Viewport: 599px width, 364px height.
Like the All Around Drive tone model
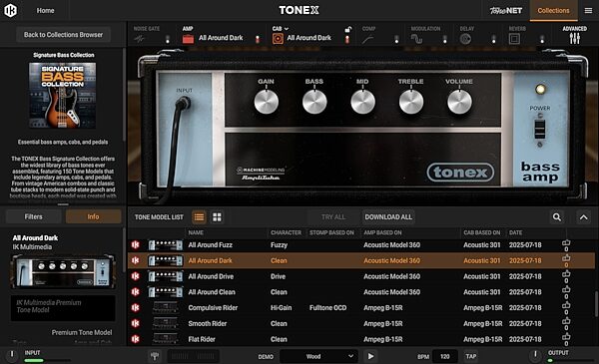tap(566, 274)
